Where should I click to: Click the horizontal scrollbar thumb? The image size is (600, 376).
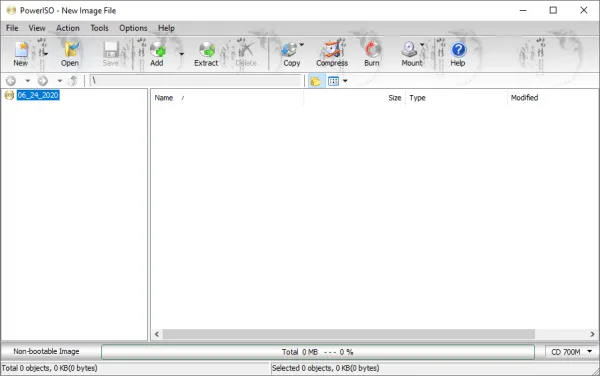[x=349, y=334]
